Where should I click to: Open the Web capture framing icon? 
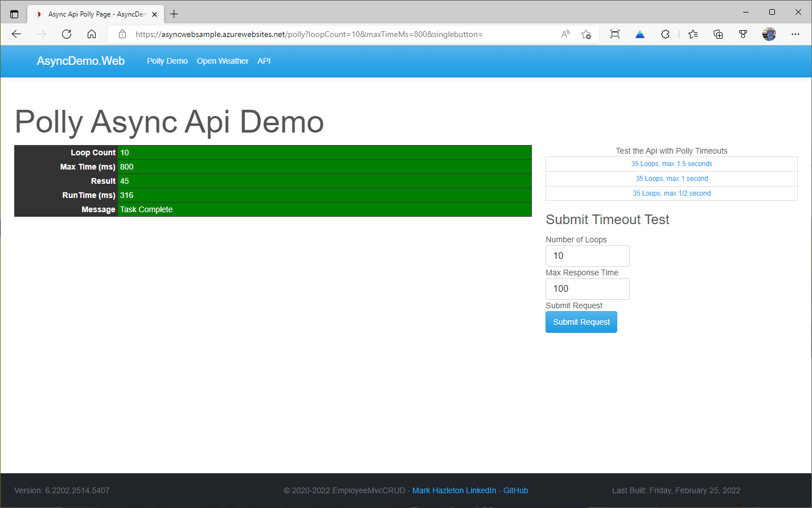614,34
